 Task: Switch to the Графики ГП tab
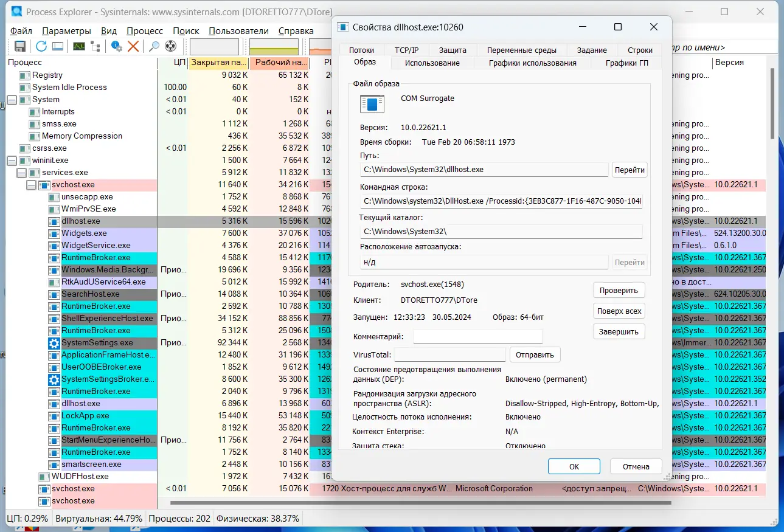pyautogui.click(x=627, y=63)
